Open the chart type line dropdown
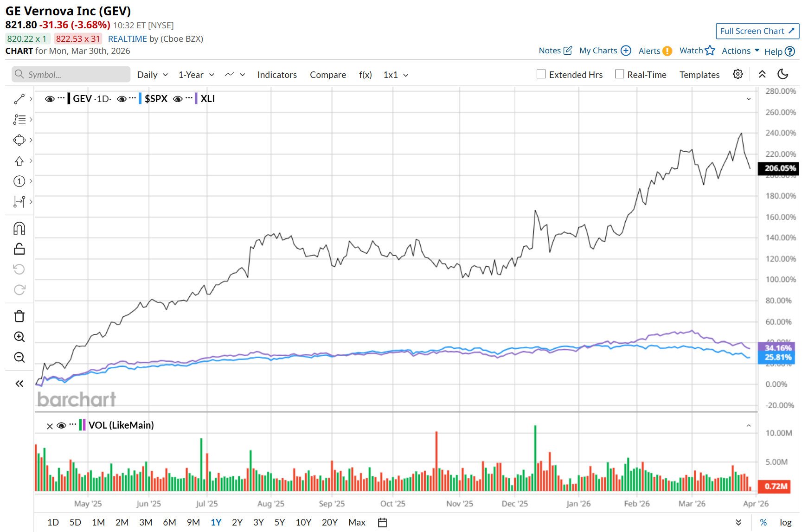 (x=235, y=75)
